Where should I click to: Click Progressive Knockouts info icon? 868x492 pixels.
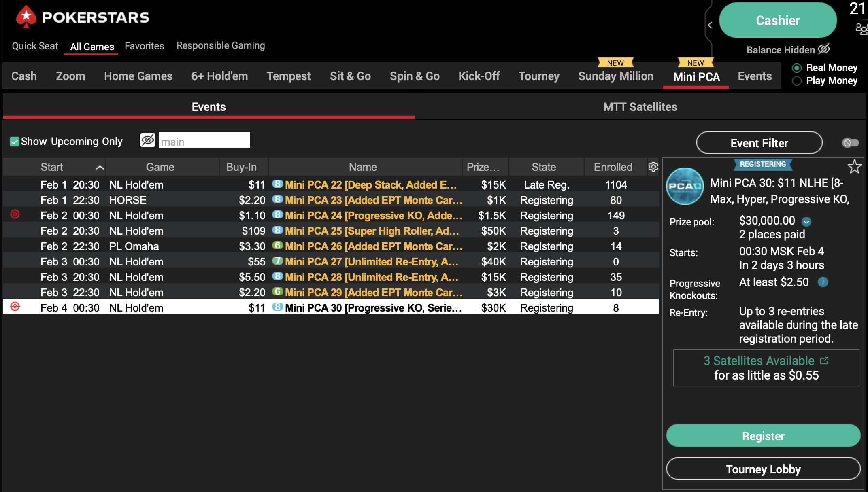pyautogui.click(x=823, y=282)
